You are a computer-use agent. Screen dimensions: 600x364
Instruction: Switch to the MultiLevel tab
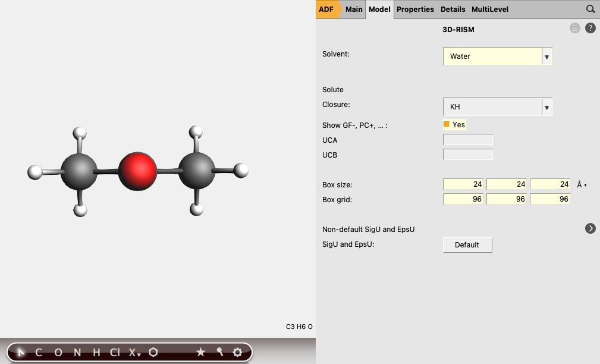490,10
